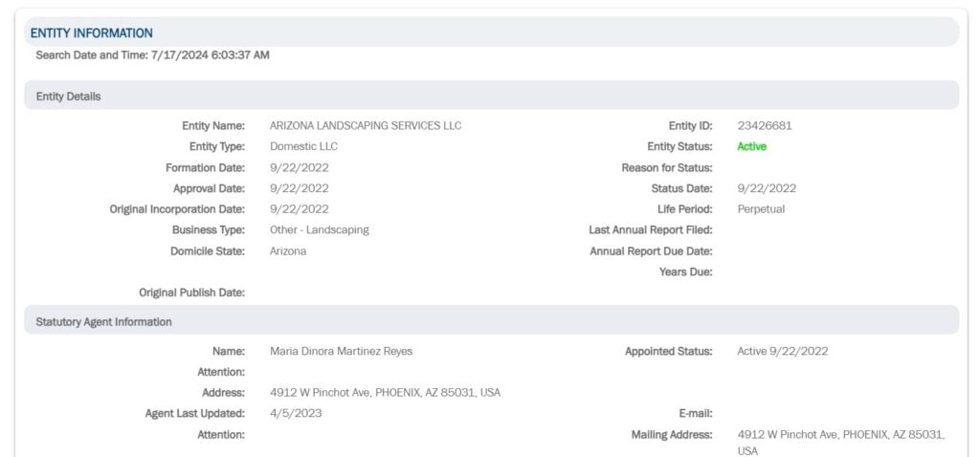Click the Formation Date value
The width and height of the screenshot is (980, 457).
click(x=300, y=167)
